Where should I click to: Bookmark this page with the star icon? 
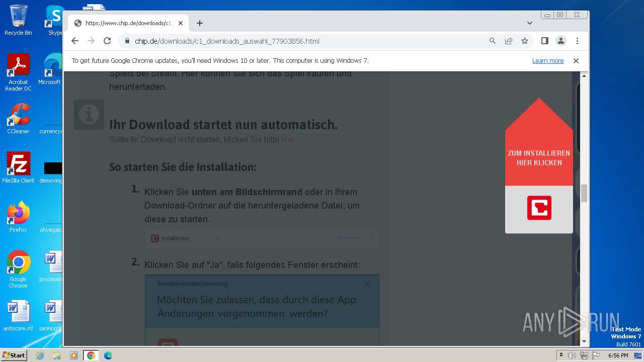click(525, 41)
